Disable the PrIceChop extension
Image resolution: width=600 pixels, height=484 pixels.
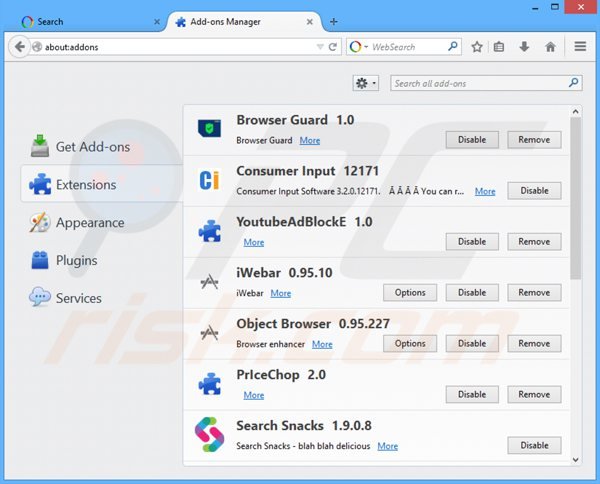tap(472, 394)
